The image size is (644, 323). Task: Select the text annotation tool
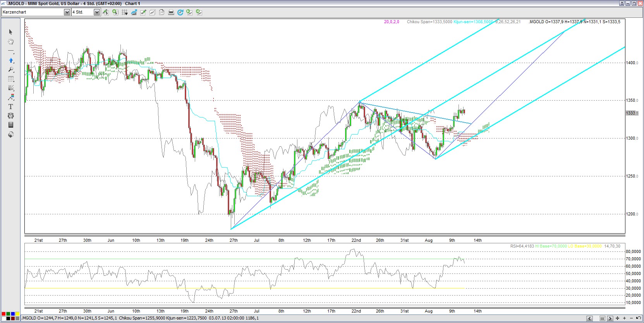(11, 106)
